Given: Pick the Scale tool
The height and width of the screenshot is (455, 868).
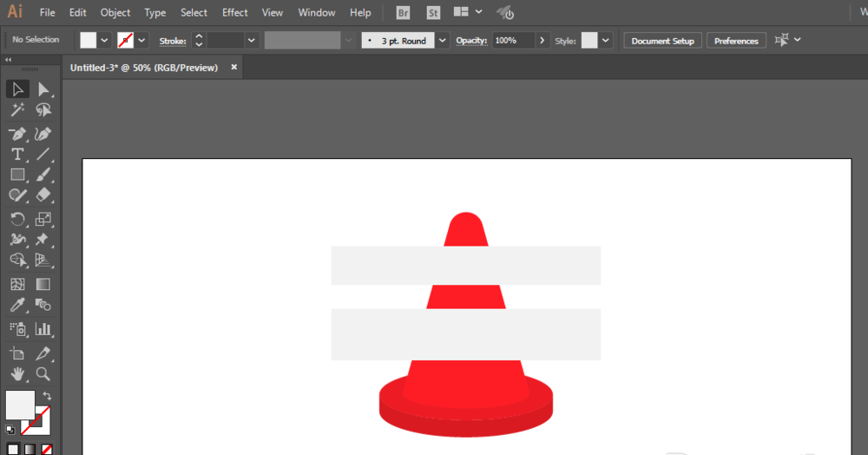Looking at the screenshot, I should [43, 219].
